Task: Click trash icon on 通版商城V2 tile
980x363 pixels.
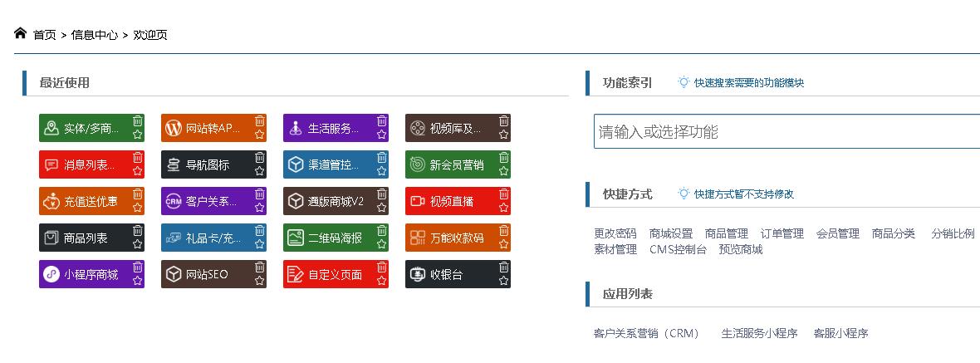Action: [381, 194]
